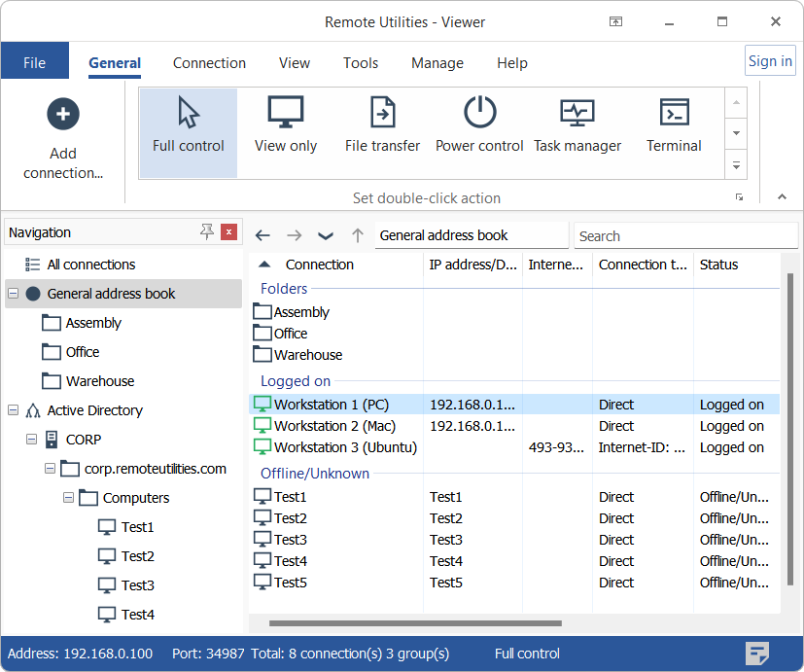
Task: Click the Add connection plus icon
Action: click(x=63, y=115)
